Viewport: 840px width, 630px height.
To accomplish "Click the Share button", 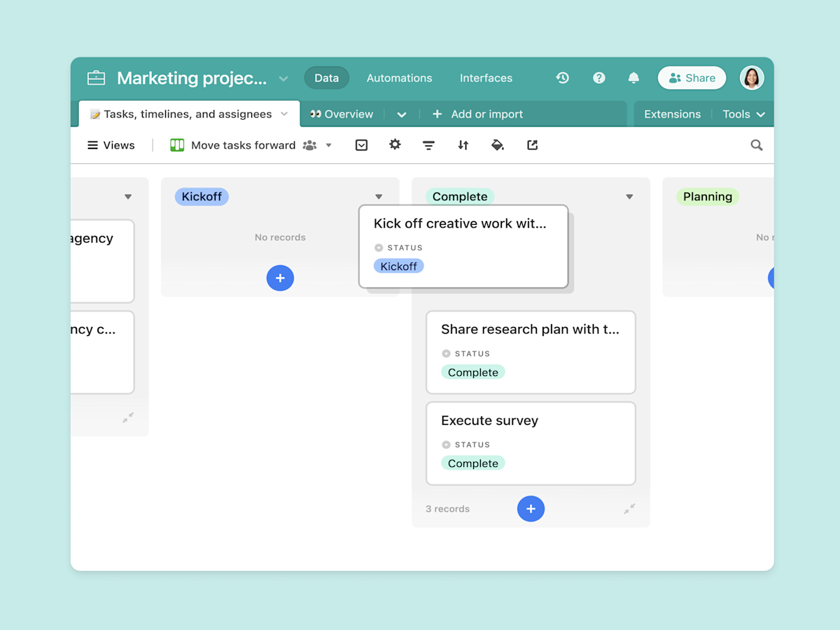I will tap(692, 78).
